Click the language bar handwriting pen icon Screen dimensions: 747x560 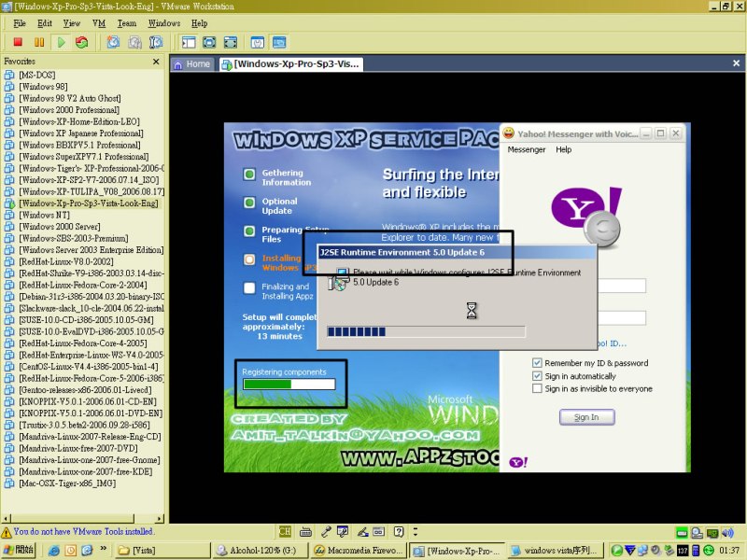(x=362, y=531)
